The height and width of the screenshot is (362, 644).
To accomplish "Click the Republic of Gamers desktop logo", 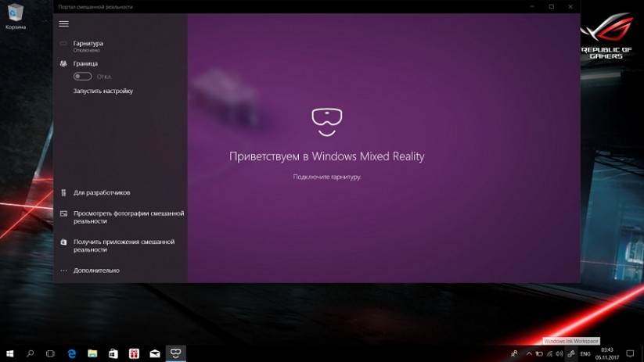I will tap(606, 36).
